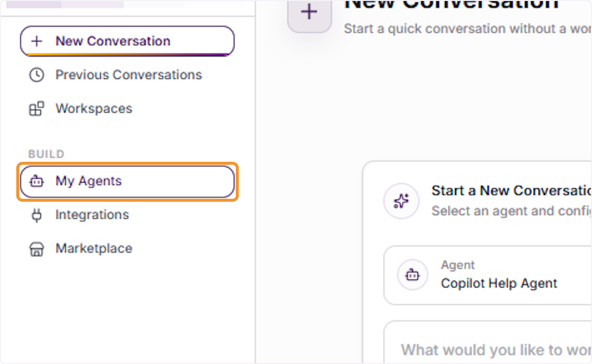Click the Workspaces blocks icon
The width and height of the screenshot is (592, 364).
coord(37,109)
